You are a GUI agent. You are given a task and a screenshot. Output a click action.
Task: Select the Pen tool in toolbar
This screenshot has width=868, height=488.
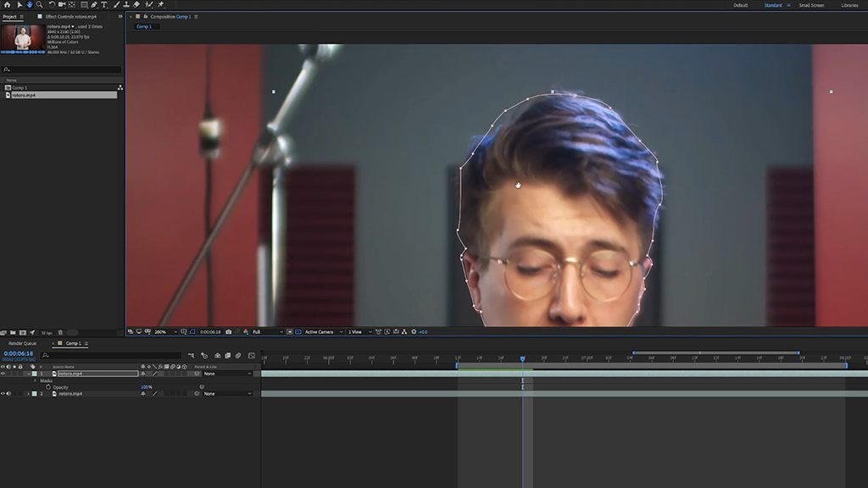[94, 4]
